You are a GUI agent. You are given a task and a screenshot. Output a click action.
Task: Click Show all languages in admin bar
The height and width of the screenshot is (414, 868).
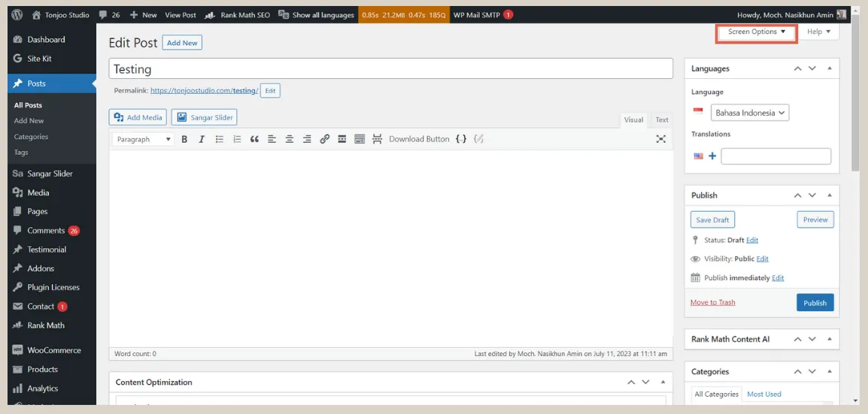pyautogui.click(x=316, y=15)
